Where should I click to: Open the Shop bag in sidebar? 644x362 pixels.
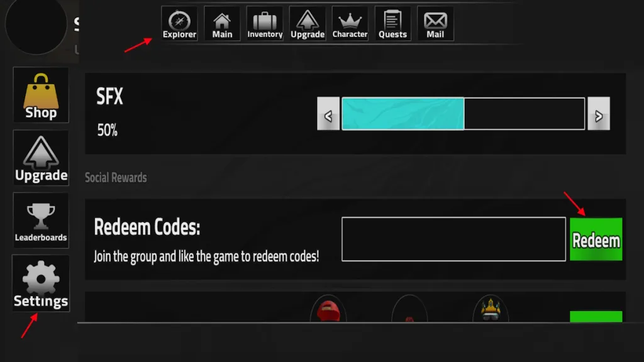41,95
